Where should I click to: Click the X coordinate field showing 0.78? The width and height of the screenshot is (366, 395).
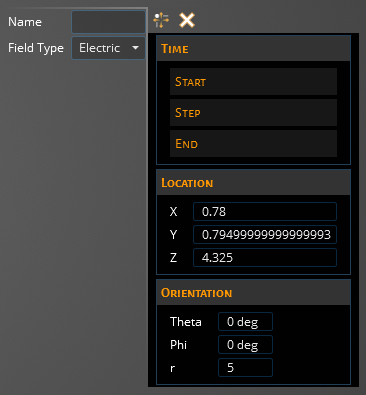click(265, 212)
